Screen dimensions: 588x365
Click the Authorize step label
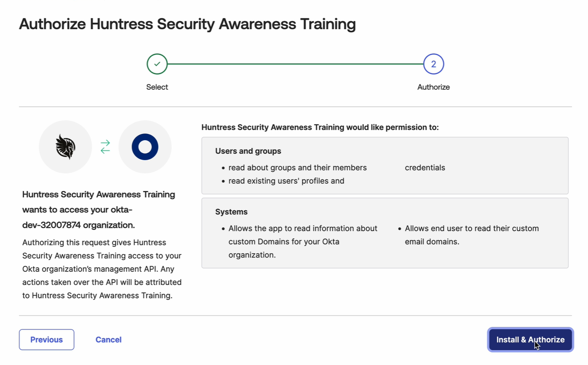[433, 87]
